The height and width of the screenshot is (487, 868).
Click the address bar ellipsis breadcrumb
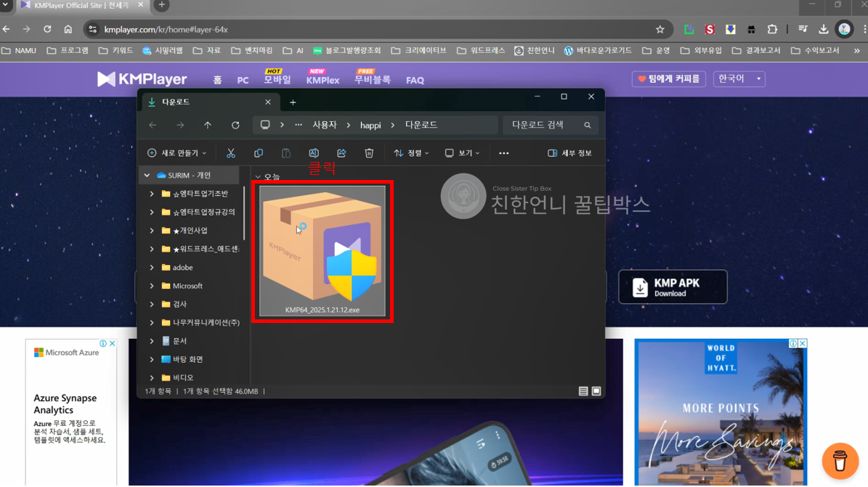pyautogui.click(x=299, y=125)
